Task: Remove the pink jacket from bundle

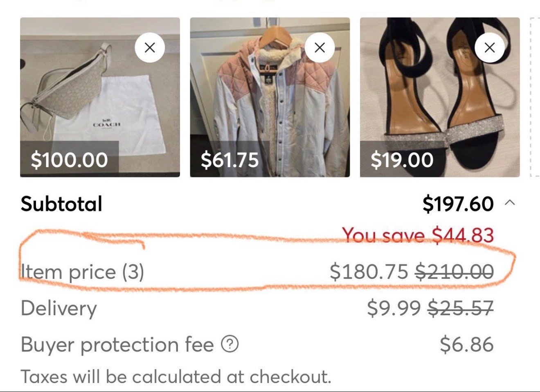Action: (319, 47)
